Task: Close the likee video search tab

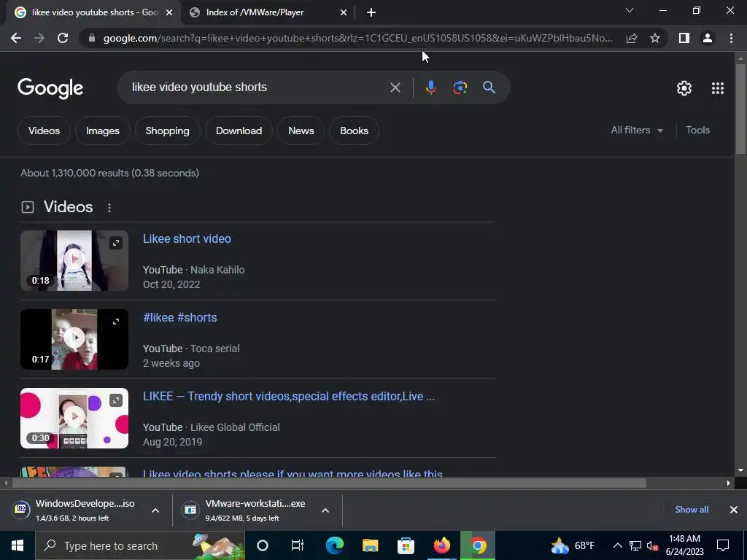Action: pyautogui.click(x=169, y=13)
